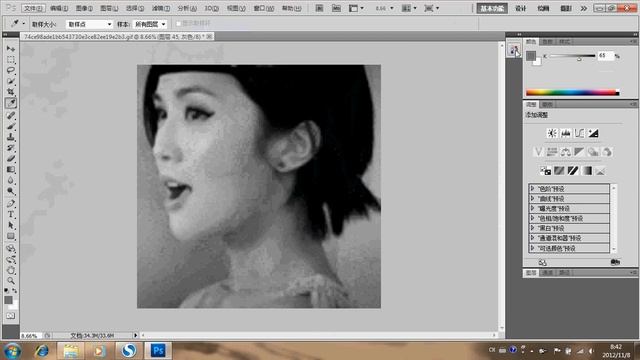The height and width of the screenshot is (360, 640).
Task: Switch to the 绘画 workspace
Action: click(x=543, y=8)
